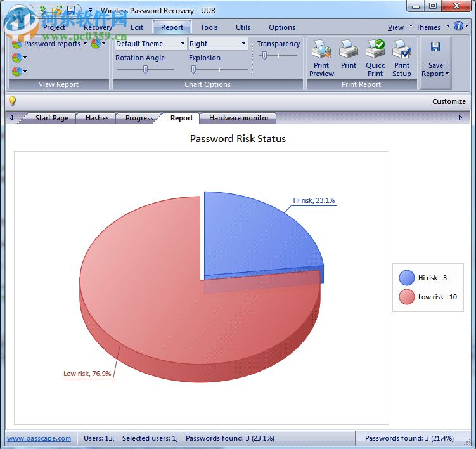Open the Right legend position combo box

[x=218, y=44]
